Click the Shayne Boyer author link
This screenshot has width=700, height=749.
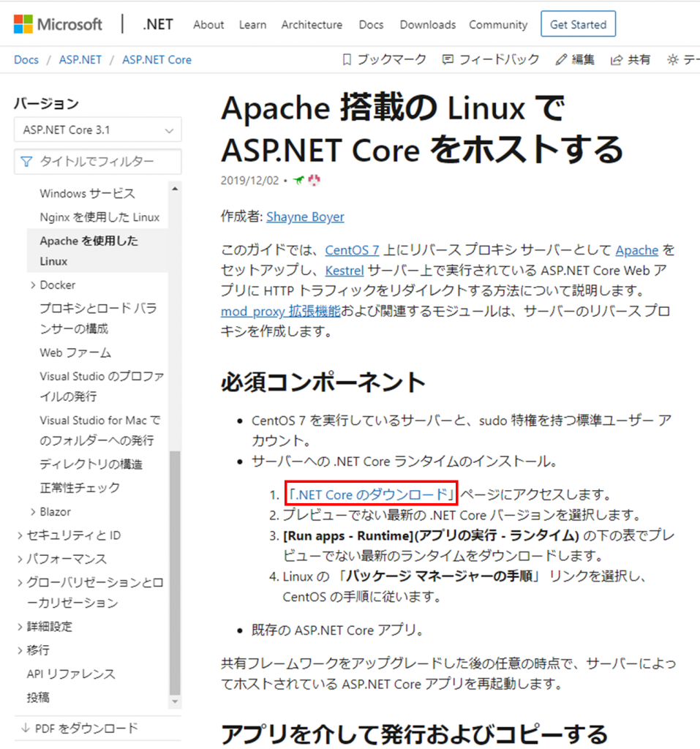[x=305, y=217]
